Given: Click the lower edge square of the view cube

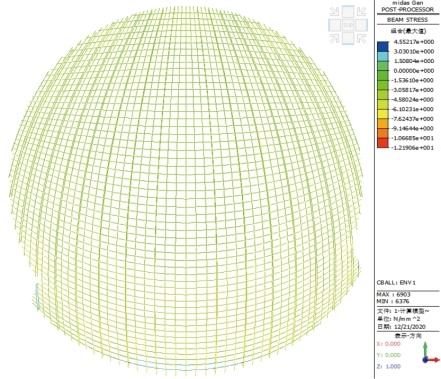Looking at the screenshot, I should click(x=348, y=38).
